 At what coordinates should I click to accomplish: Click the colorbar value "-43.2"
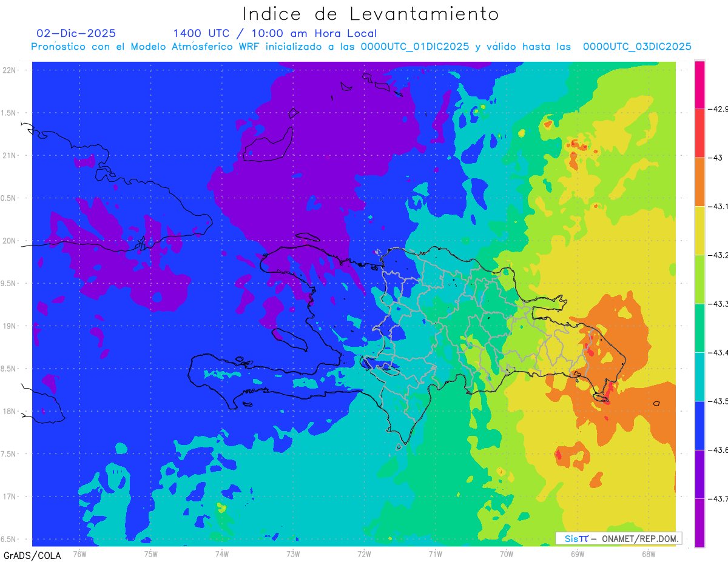click(717, 255)
